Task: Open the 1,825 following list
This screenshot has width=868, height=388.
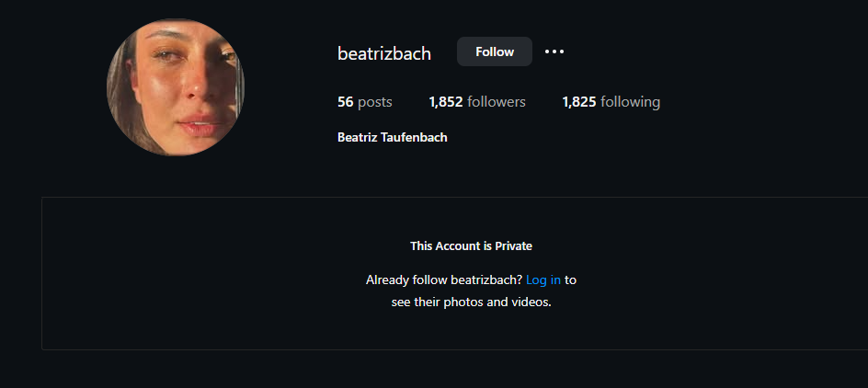Action: 611,102
